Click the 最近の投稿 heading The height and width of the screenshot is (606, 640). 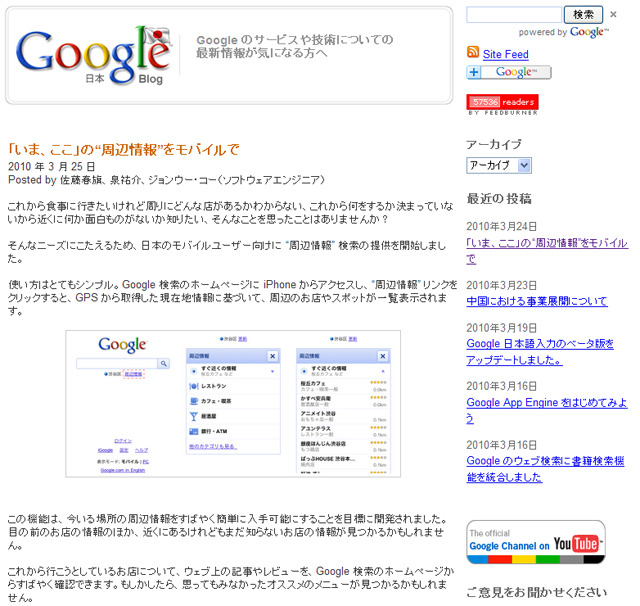pos(499,199)
